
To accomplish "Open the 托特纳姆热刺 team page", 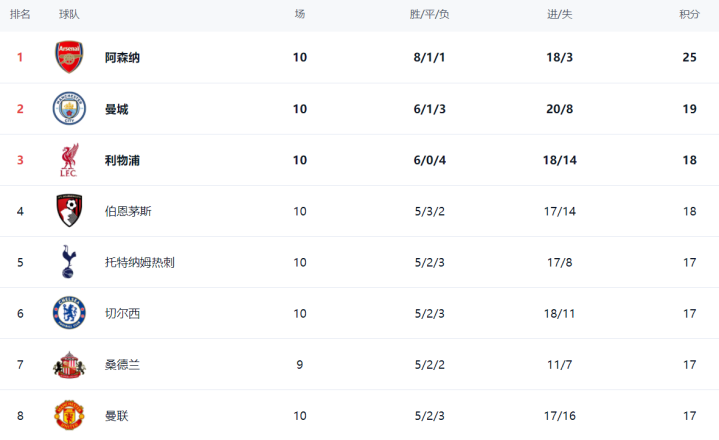I will (139, 262).
